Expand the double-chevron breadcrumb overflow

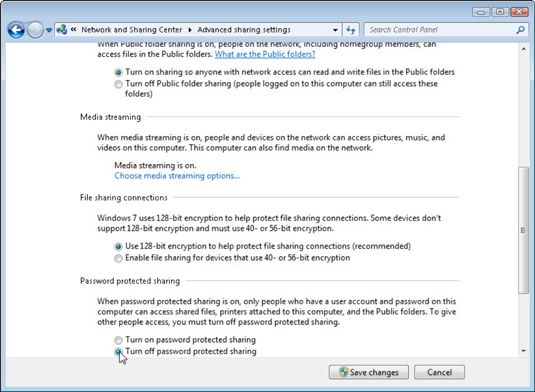(x=73, y=30)
